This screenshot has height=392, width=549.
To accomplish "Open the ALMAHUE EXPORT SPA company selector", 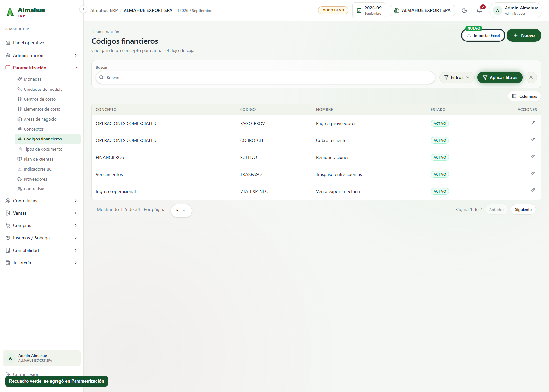I will [x=422, y=10].
